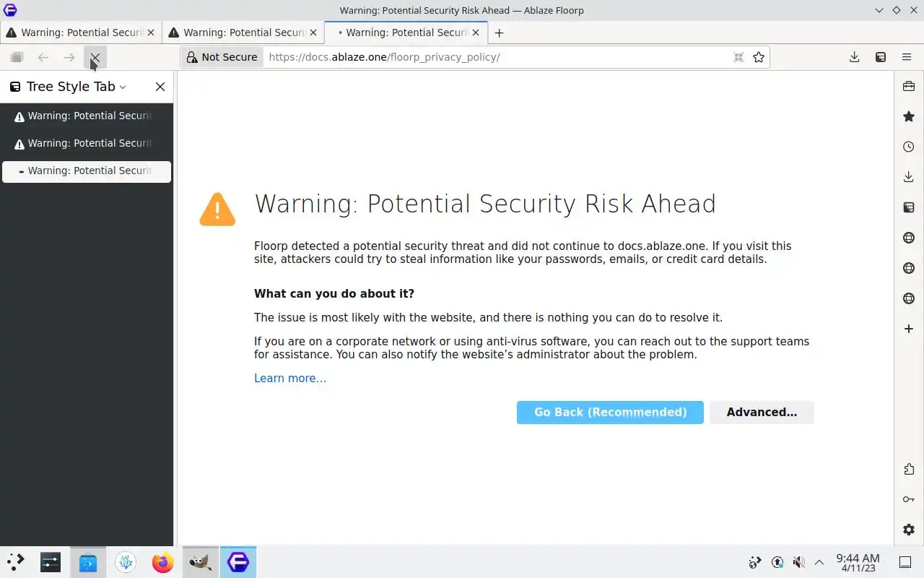Click the Not Secure site identity indicator
Viewport: 924px width, 578px height.
[x=222, y=57]
